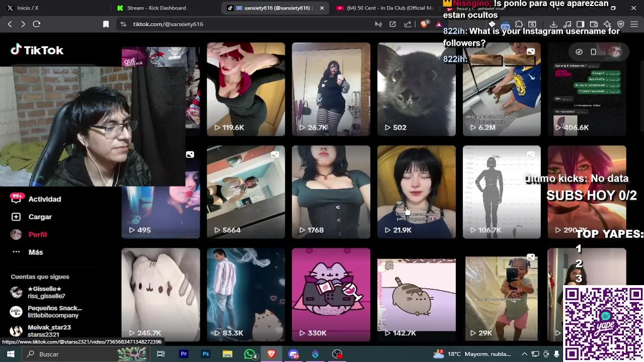The height and width of the screenshot is (362, 644).
Task: Click the address bar URL tiktok.com/@xanxiety616
Action: tap(168, 24)
